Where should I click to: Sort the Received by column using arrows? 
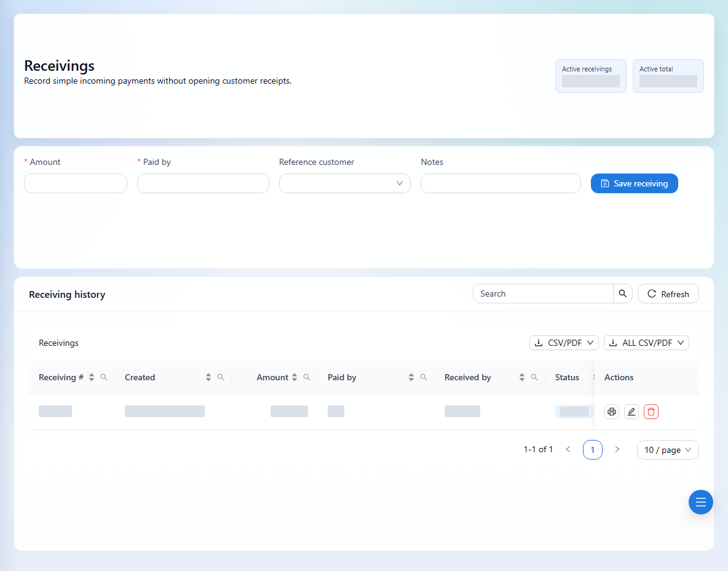522,377
